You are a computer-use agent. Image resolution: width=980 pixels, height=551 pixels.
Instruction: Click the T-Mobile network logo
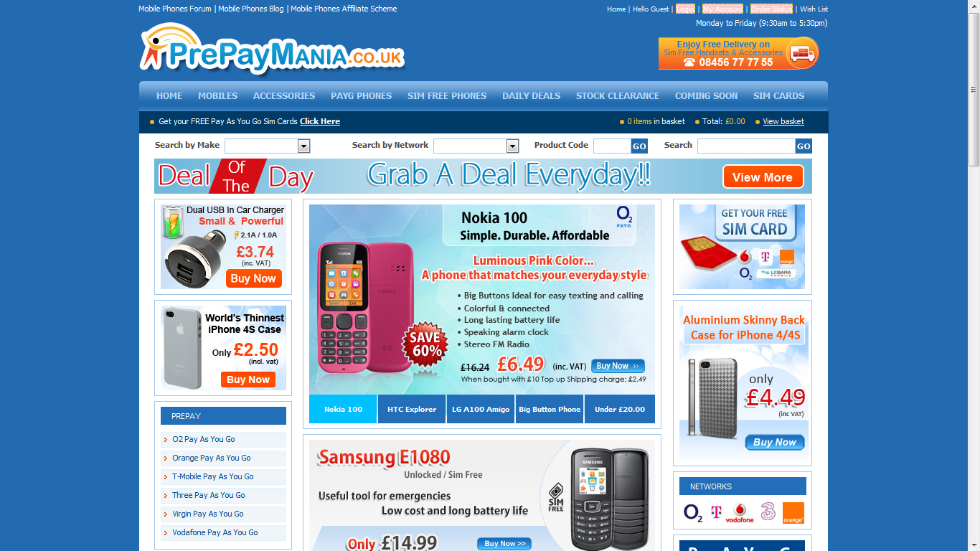point(715,512)
